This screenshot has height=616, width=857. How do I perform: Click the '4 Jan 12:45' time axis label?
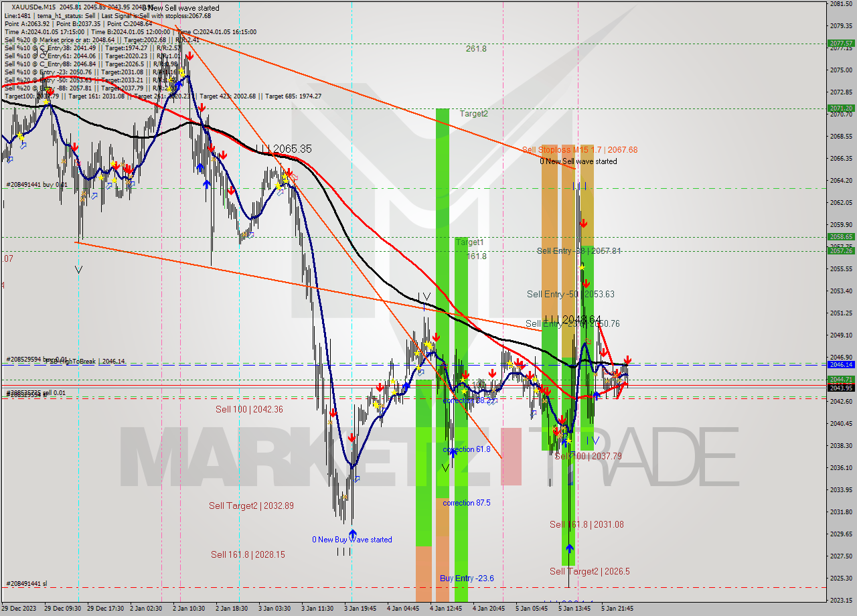click(x=445, y=609)
